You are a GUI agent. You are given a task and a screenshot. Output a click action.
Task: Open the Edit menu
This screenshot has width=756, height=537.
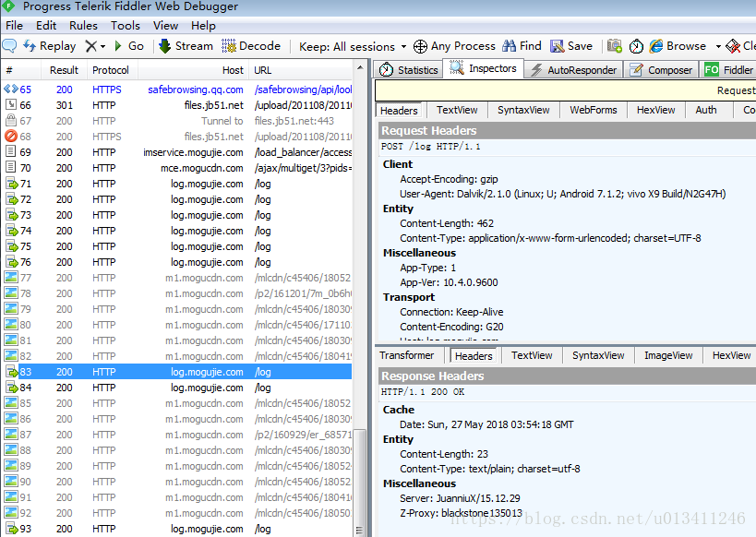click(46, 26)
